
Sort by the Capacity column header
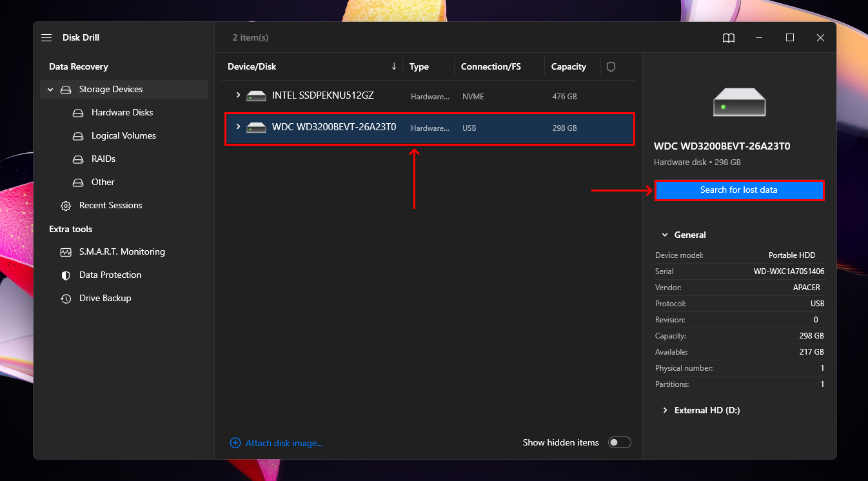click(x=569, y=66)
